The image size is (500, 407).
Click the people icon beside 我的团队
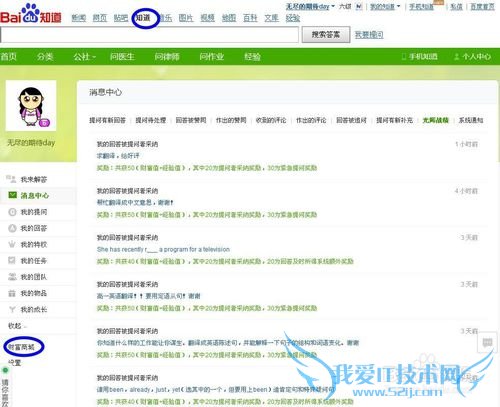click(x=12, y=277)
